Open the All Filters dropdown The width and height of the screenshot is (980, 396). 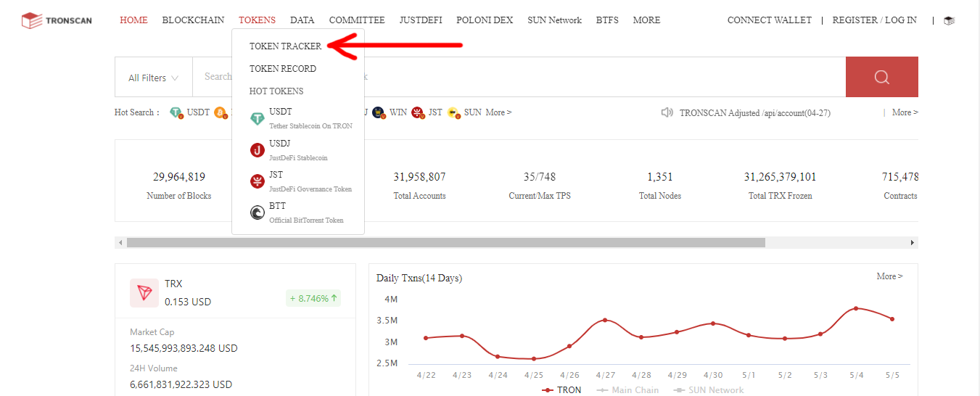click(x=153, y=78)
